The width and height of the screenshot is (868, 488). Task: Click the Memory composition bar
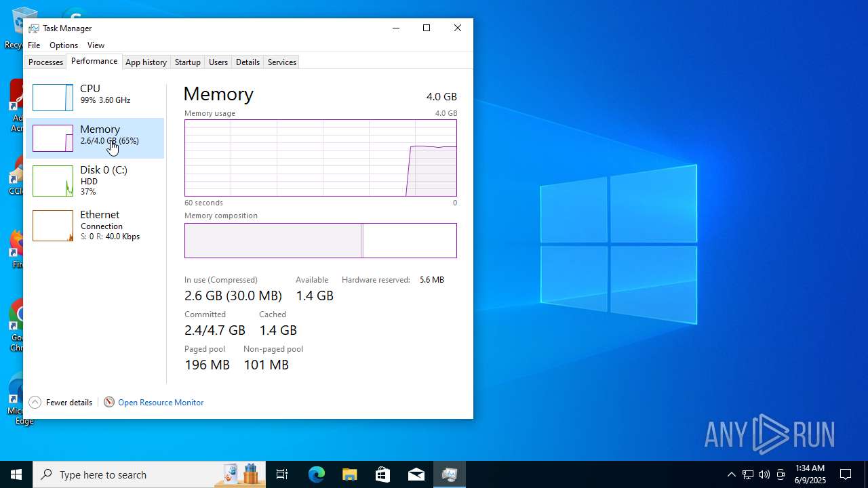coord(321,241)
